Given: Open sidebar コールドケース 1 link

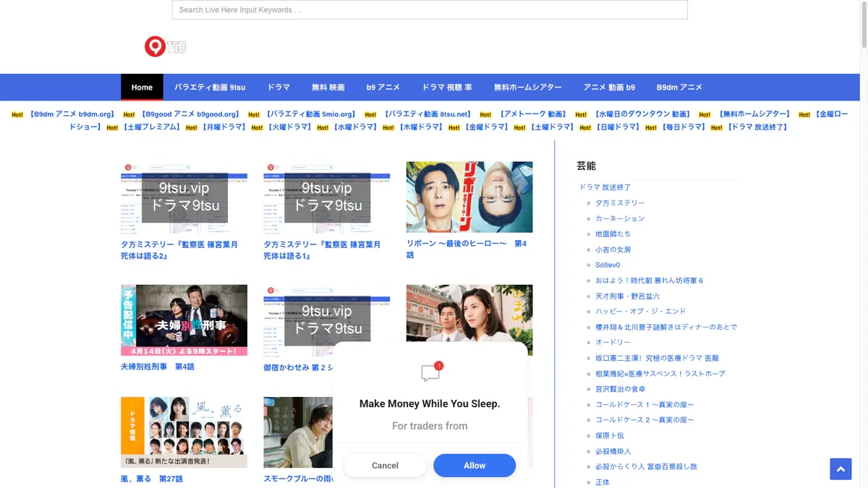Looking at the screenshot, I should click(644, 405).
